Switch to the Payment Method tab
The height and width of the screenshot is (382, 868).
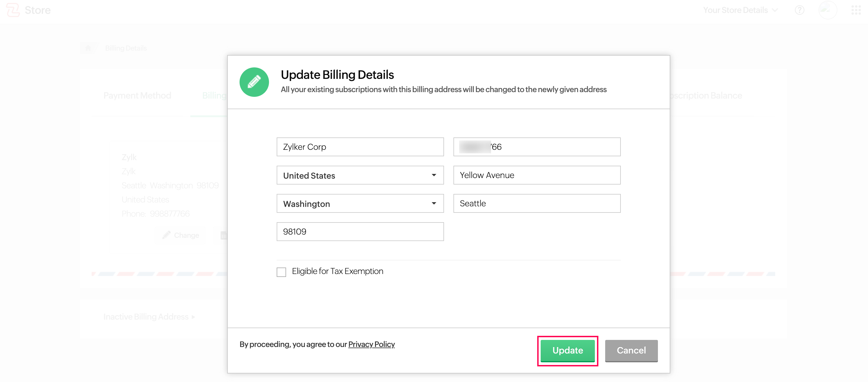[137, 95]
